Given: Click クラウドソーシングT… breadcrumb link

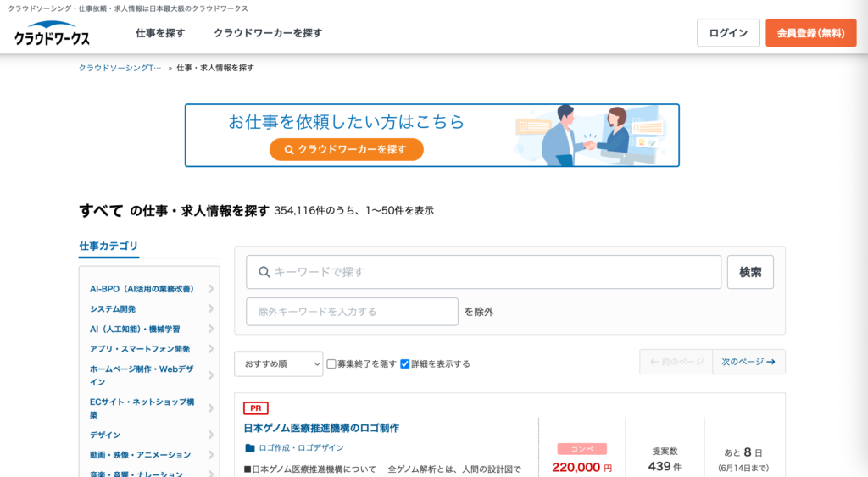Looking at the screenshot, I should pyautogui.click(x=120, y=68).
